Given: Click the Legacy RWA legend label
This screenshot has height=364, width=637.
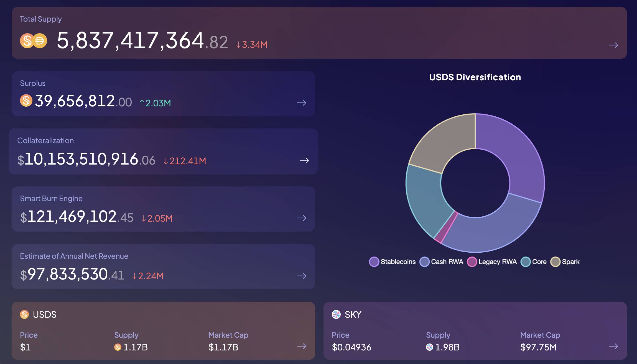Looking at the screenshot, I should [498, 262].
